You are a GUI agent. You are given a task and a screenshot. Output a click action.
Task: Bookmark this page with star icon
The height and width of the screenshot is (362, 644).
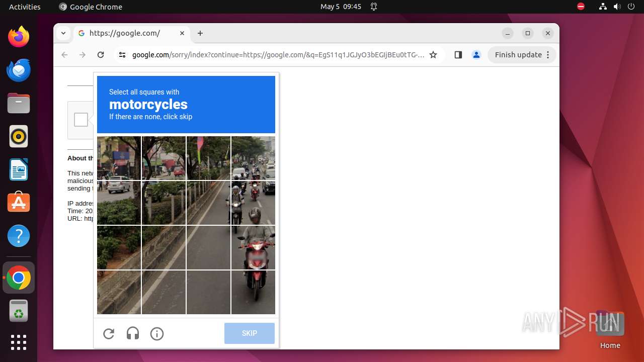tap(433, 55)
